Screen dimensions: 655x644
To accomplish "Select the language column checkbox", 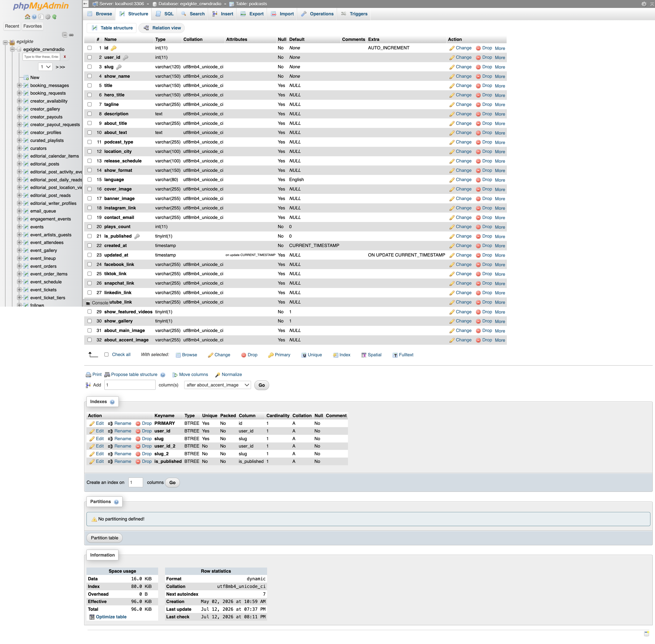I will tap(90, 180).
